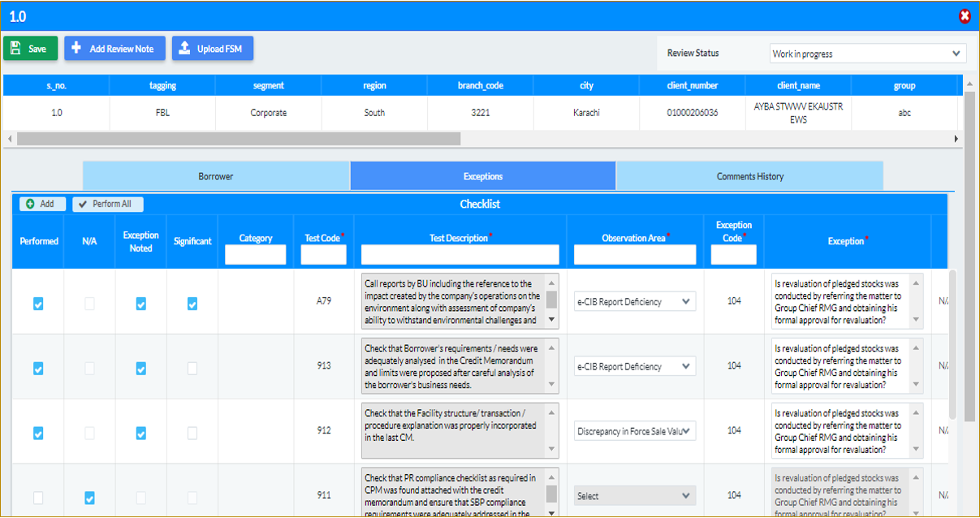
Task: Click the upload icon on Upload FSM button
Action: click(x=185, y=48)
